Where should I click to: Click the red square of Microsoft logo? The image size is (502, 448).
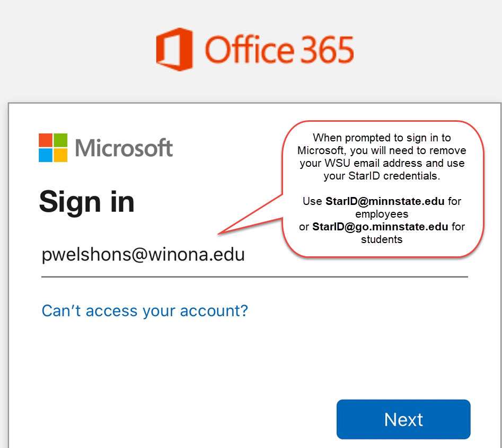(x=46, y=140)
